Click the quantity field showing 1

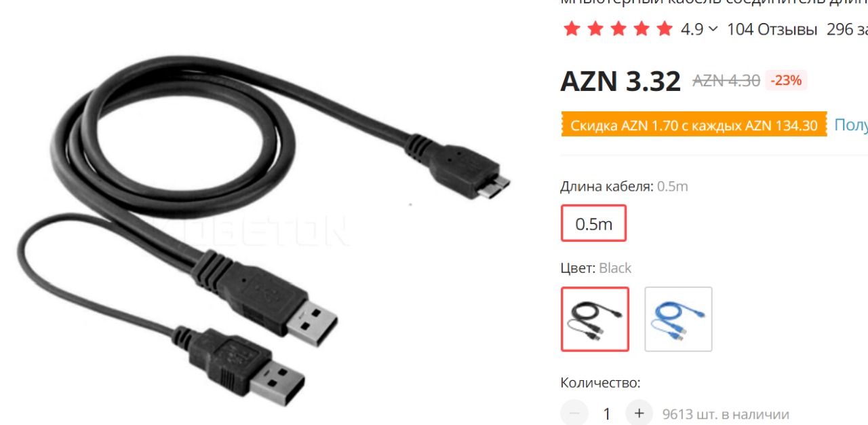tap(607, 413)
